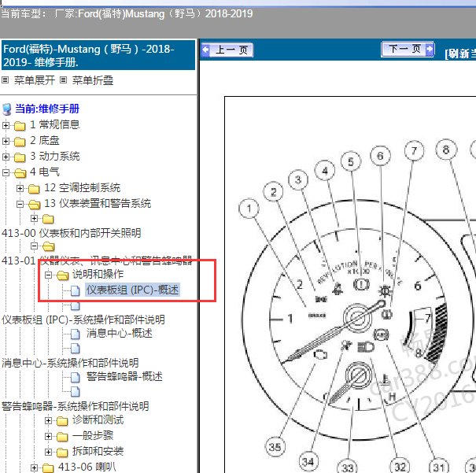The image size is (476, 473).
Task: Click the open folder icon above 413-01 label
Action: tap(48, 246)
